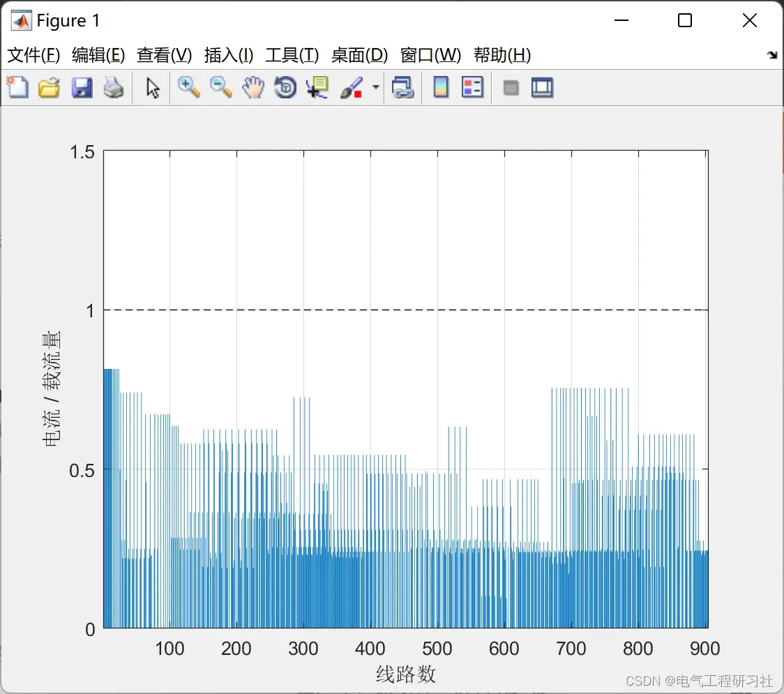This screenshot has width=784, height=694.
Task: Activate the Zoom In magnifier tool
Action: [x=188, y=87]
